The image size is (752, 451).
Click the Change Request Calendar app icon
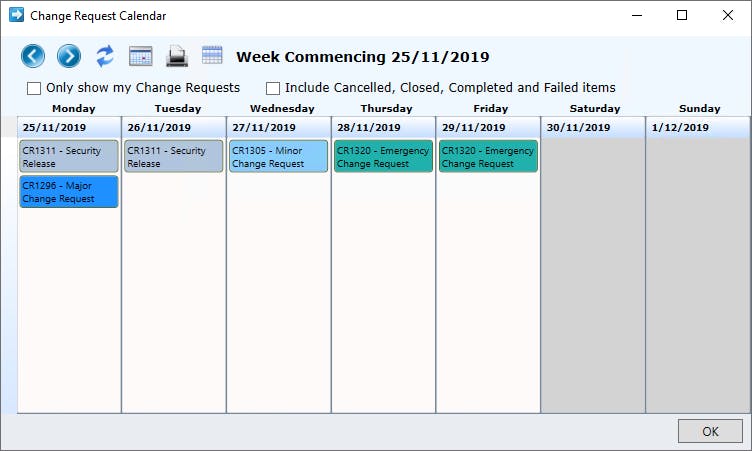[x=16, y=15]
